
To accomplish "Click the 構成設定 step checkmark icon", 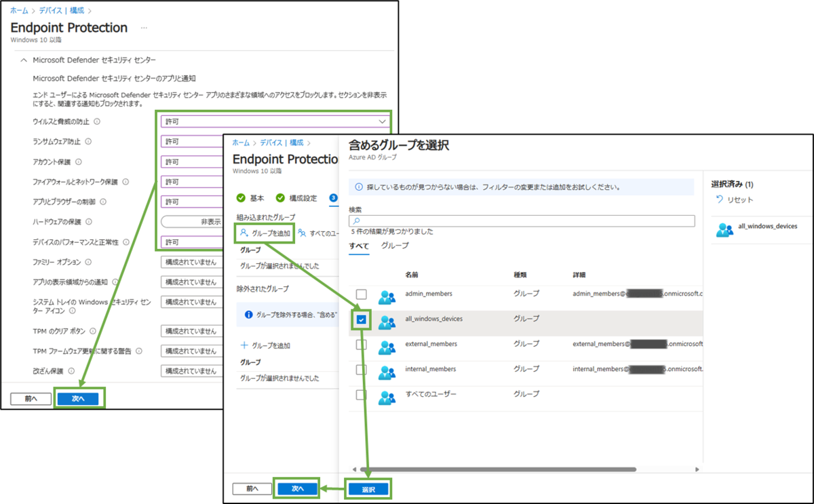I will pos(280,198).
